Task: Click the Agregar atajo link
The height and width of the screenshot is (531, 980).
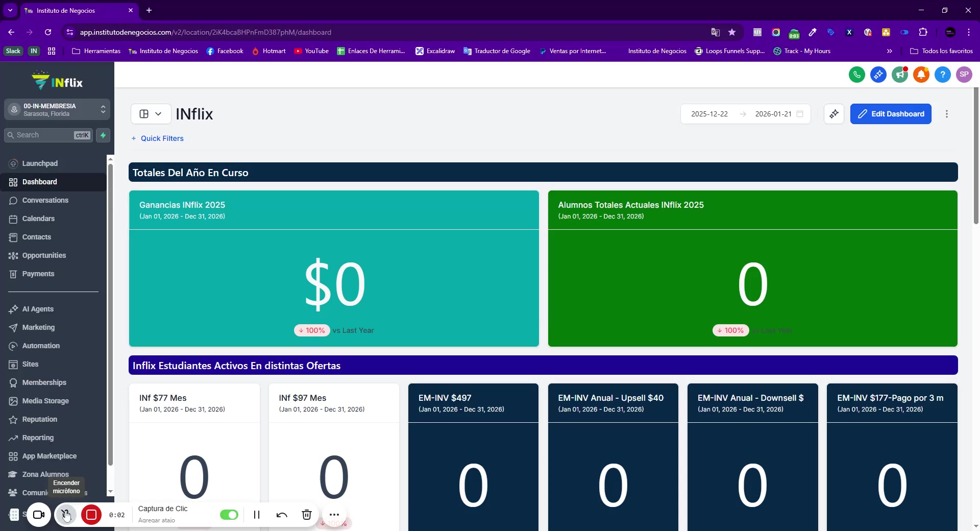Action: 157,520
